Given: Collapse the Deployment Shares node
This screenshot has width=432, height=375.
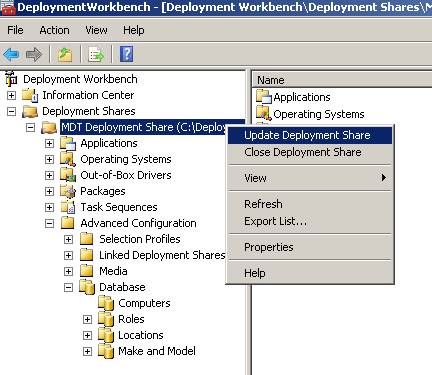Looking at the screenshot, I should [x=11, y=111].
